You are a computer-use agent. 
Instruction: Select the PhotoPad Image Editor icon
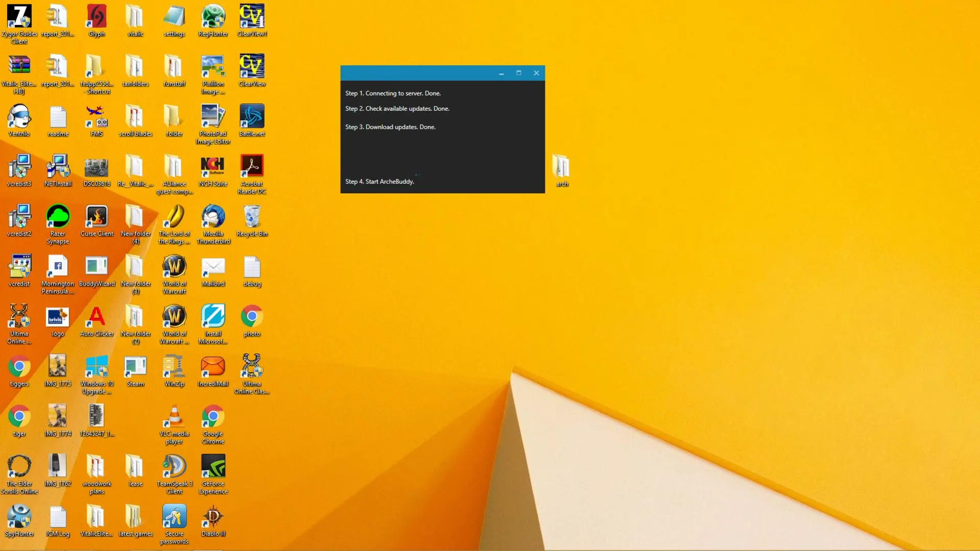[213, 117]
